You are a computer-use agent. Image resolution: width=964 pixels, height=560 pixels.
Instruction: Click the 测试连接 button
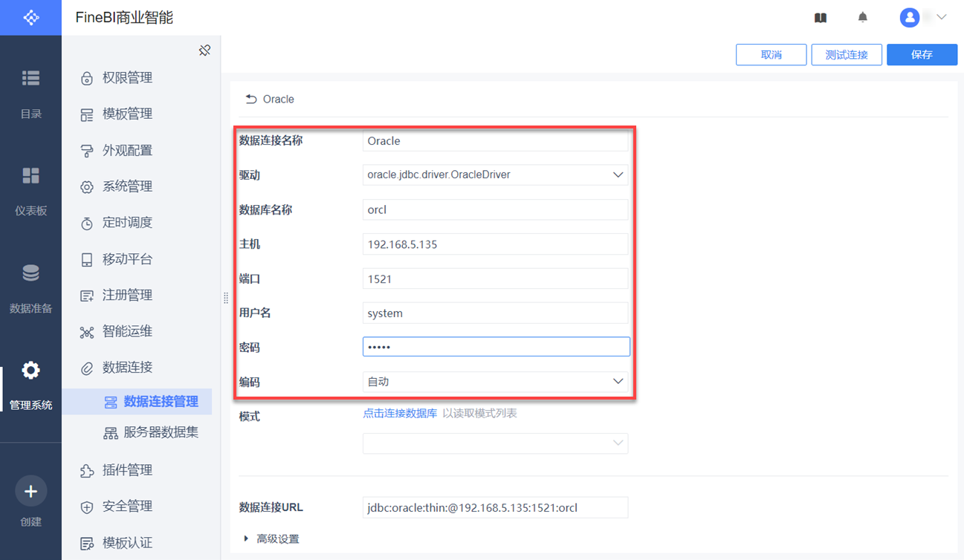[847, 55]
